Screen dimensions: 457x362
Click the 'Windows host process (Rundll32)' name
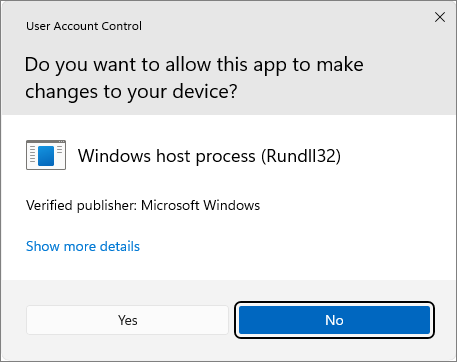tap(209, 156)
